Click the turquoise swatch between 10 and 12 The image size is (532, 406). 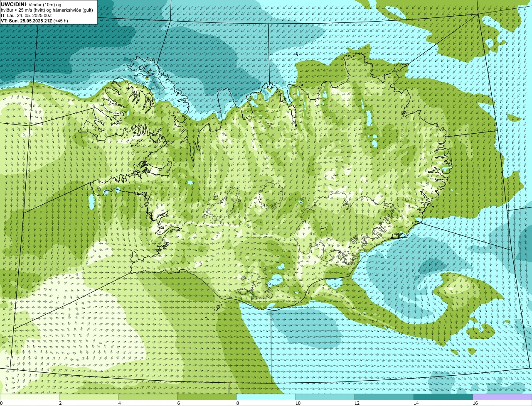[325, 397]
